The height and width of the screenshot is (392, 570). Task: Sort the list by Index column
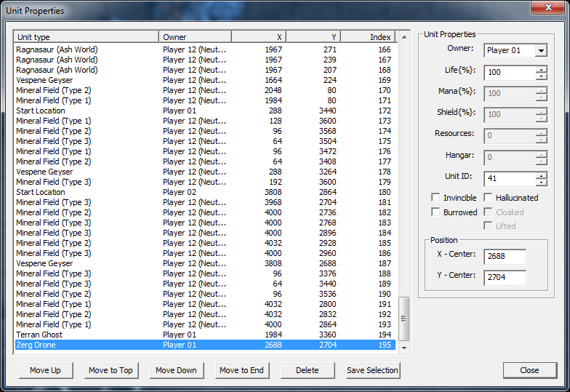(x=368, y=37)
